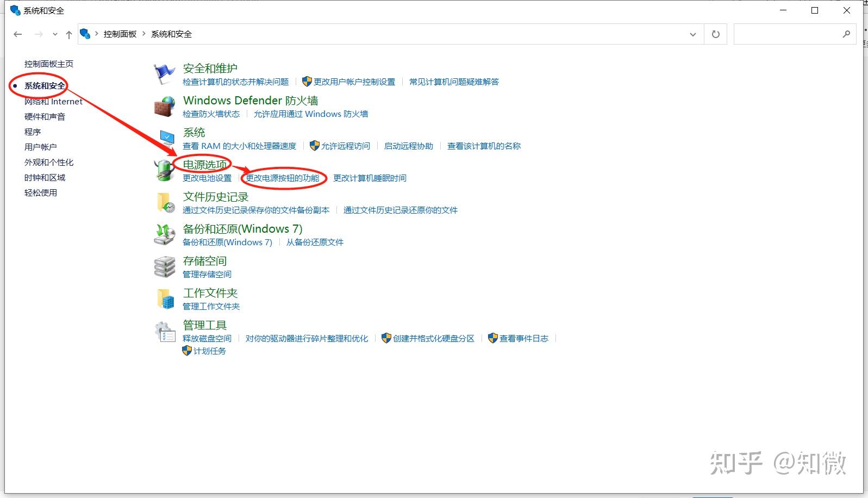Click 更改电源按钮的功能 link
Image resolution: width=868 pixels, height=498 pixels.
[x=283, y=178]
